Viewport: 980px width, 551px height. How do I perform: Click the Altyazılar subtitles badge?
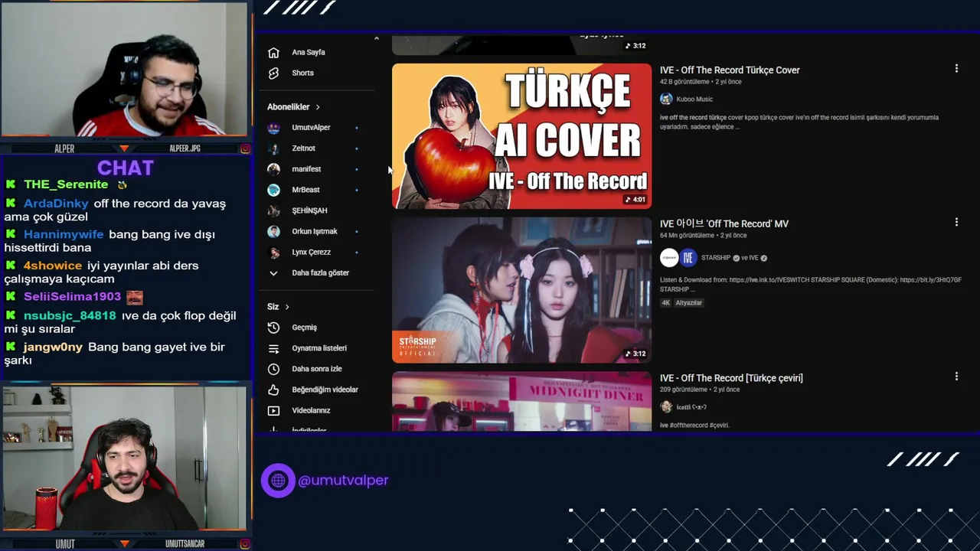pyautogui.click(x=688, y=303)
